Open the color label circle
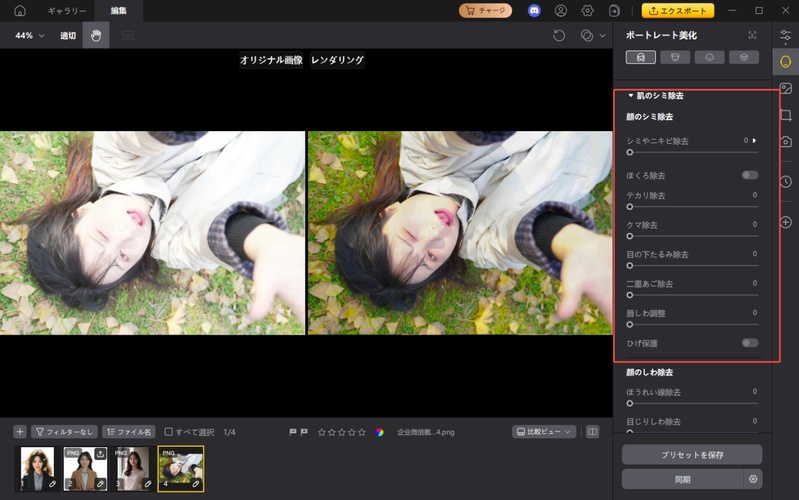Image resolution: width=799 pixels, height=500 pixels. click(380, 432)
